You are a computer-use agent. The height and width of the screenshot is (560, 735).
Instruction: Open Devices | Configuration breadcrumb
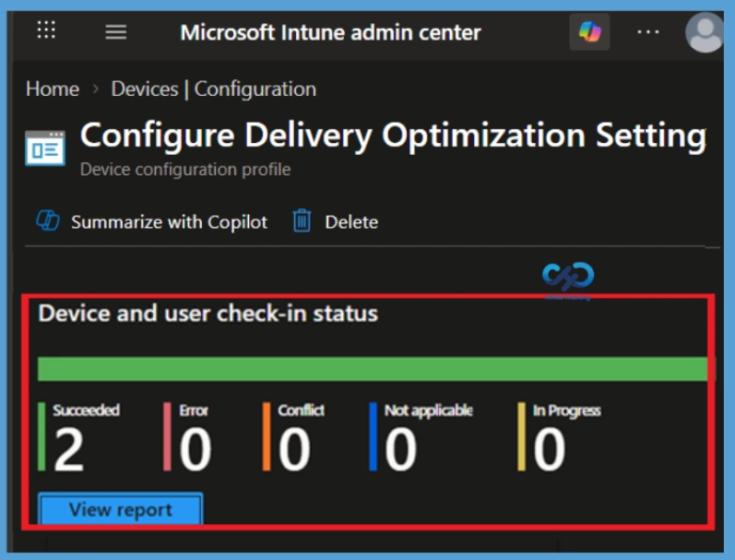pyautogui.click(x=214, y=89)
